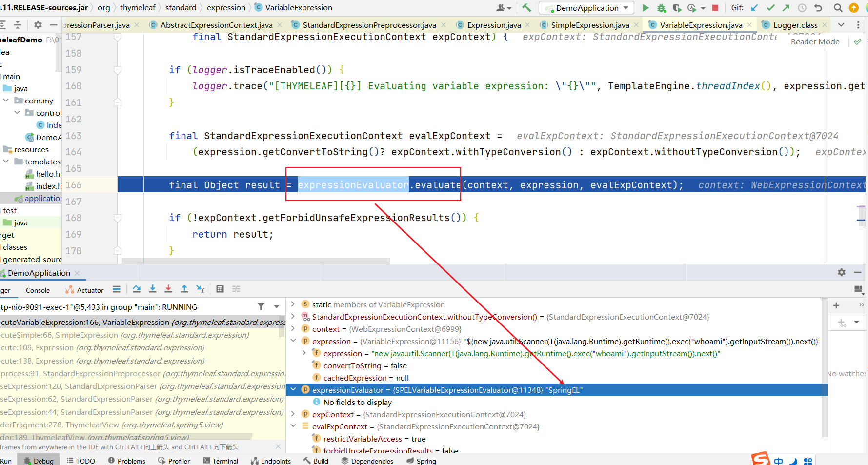
Task: Expand the context variable node
Action: (293, 329)
